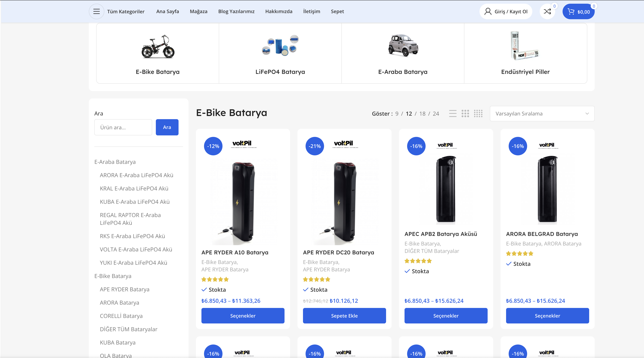Select the three-column grid view icon

[465, 114]
